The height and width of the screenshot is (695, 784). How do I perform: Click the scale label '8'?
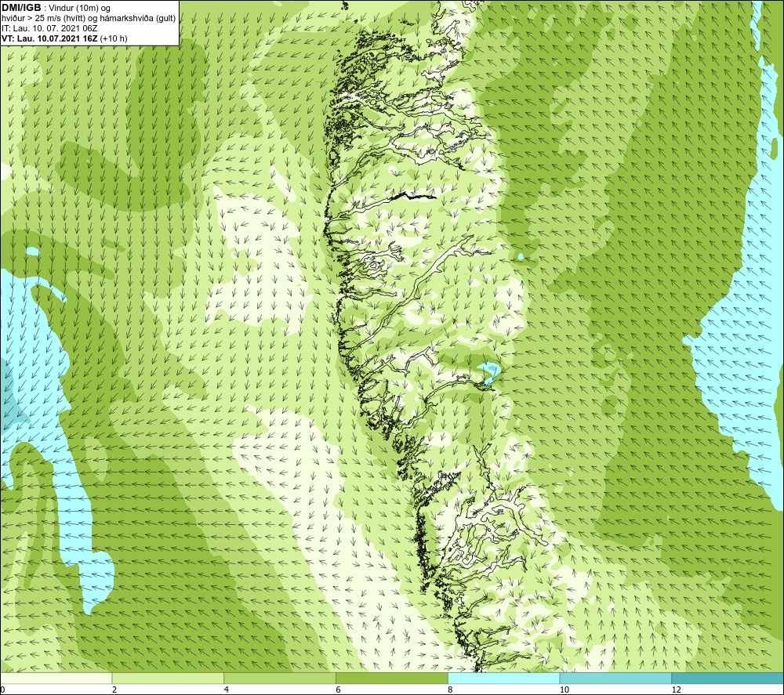coord(451,690)
